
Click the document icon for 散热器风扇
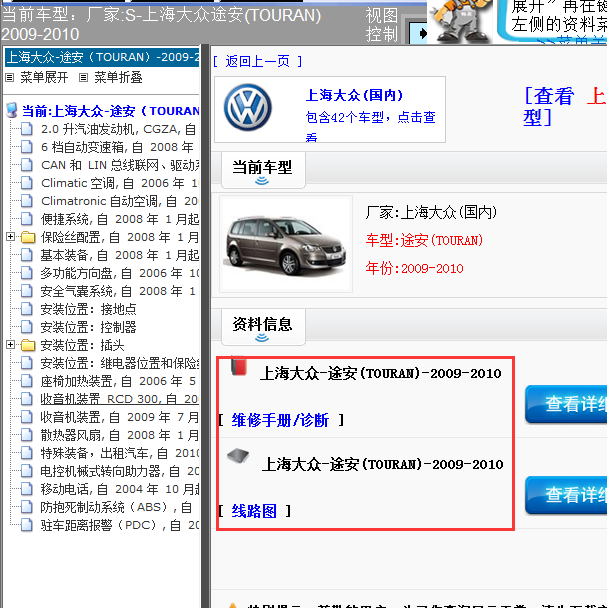tap(26, 435)
